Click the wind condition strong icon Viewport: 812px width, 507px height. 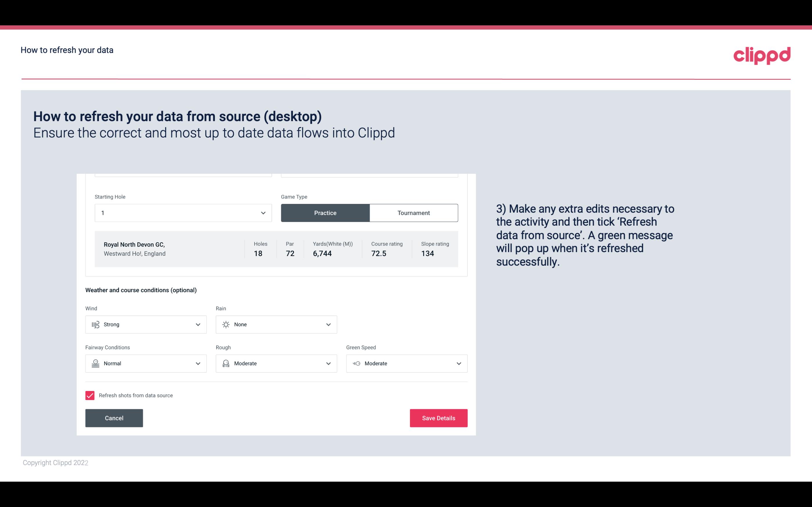pos(95,324)
